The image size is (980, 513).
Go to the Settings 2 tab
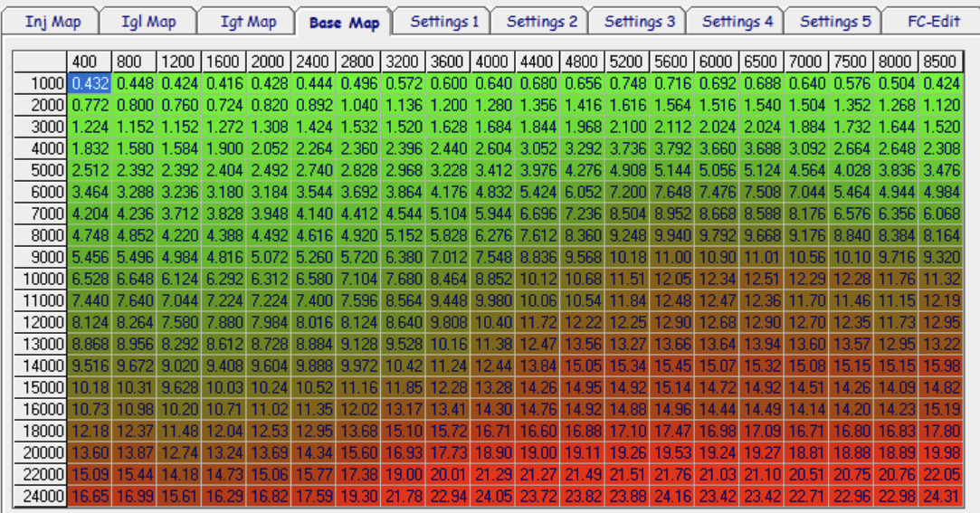point(542,22)
